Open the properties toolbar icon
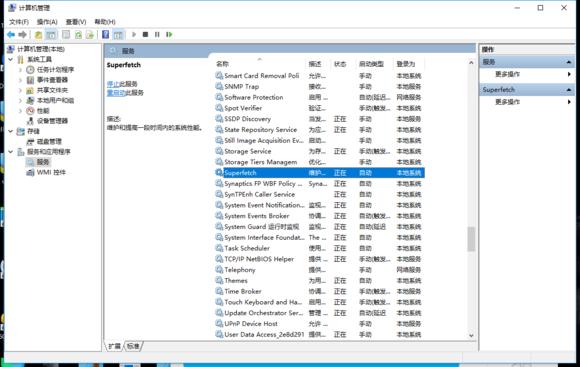The image size is (580, 367). pos(66,34)
